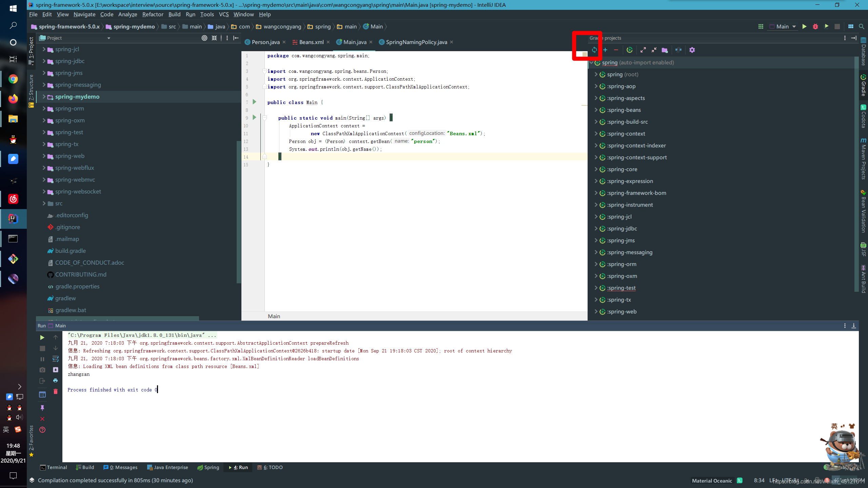The image size is (868, 488).
Task: Click locate file target icon in Project panel
Action: pyautogui.click(x=204, y=38)
